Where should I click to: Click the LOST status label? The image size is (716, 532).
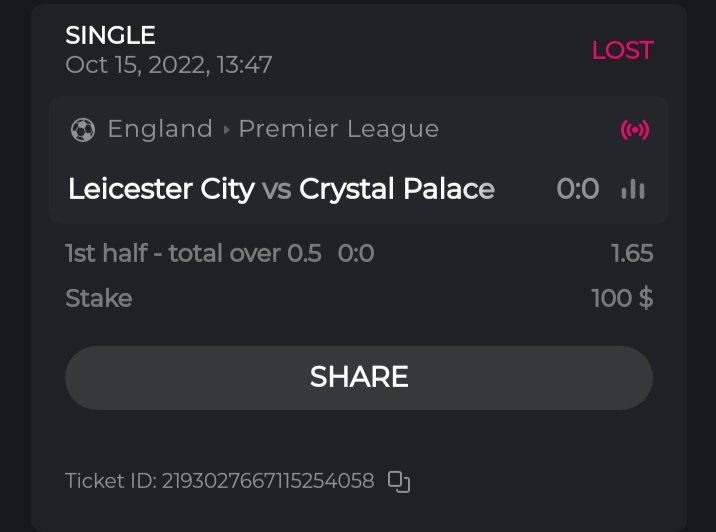(622, 50)
